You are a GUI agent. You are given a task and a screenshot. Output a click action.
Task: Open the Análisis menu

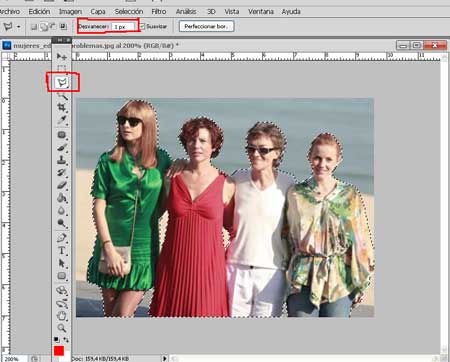point(186,12)
